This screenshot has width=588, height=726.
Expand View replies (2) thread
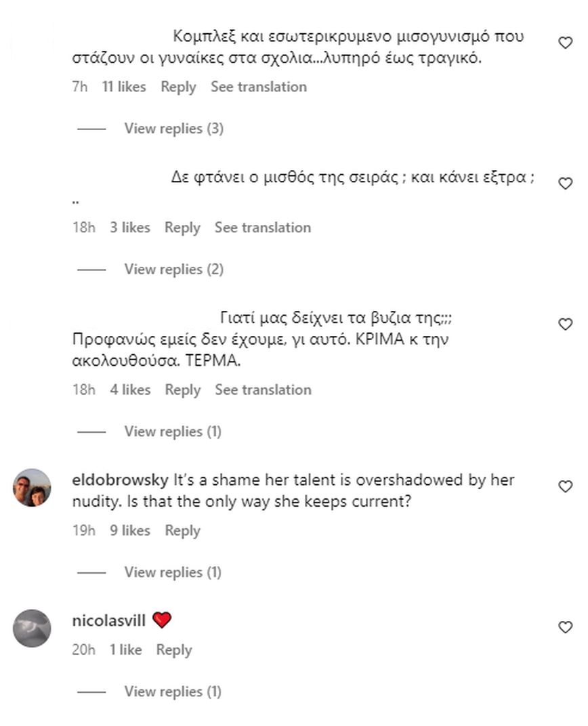point(173,269)
